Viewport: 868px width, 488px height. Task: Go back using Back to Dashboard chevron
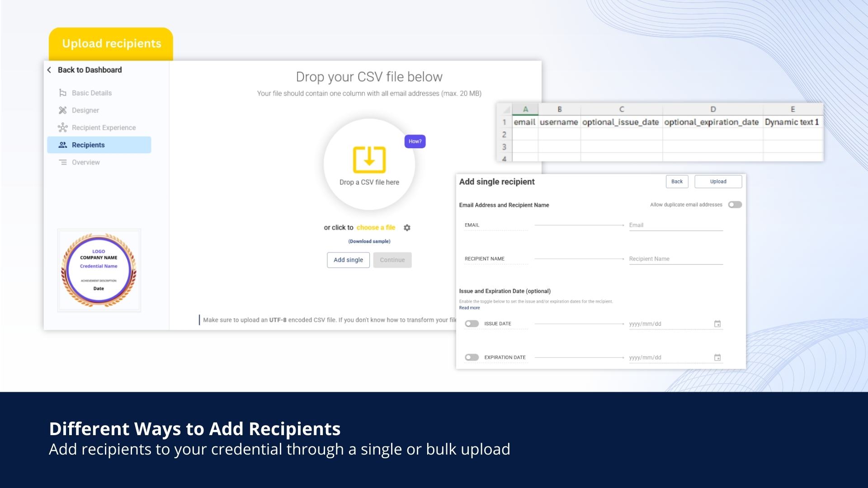click(49, 70)
